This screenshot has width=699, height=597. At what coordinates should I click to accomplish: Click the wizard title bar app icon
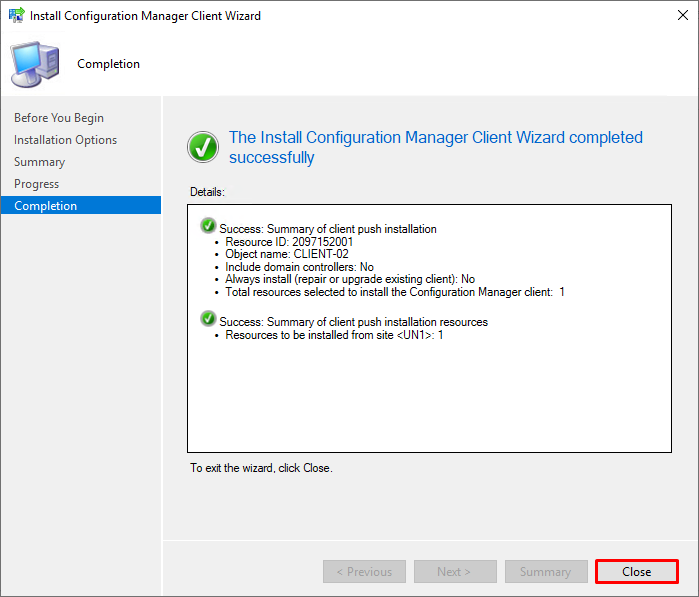16,15
